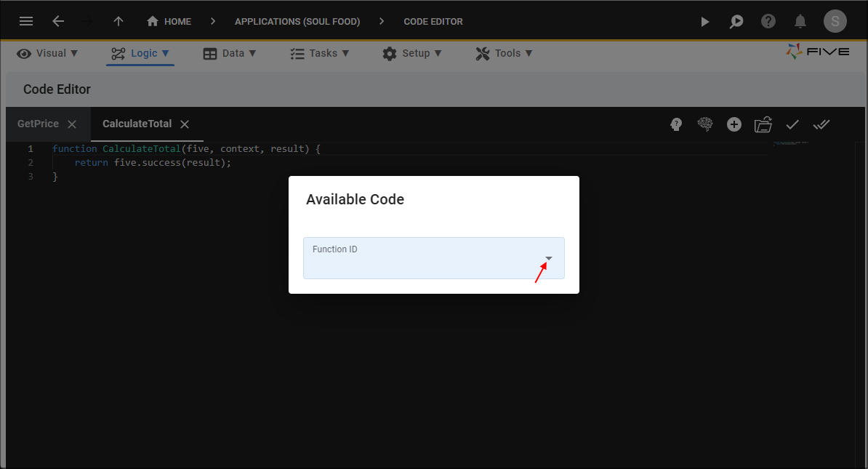This screenshot has height=469, width=868.
Task: Click the HOME breadcrumb link
Action: point(169,21)
